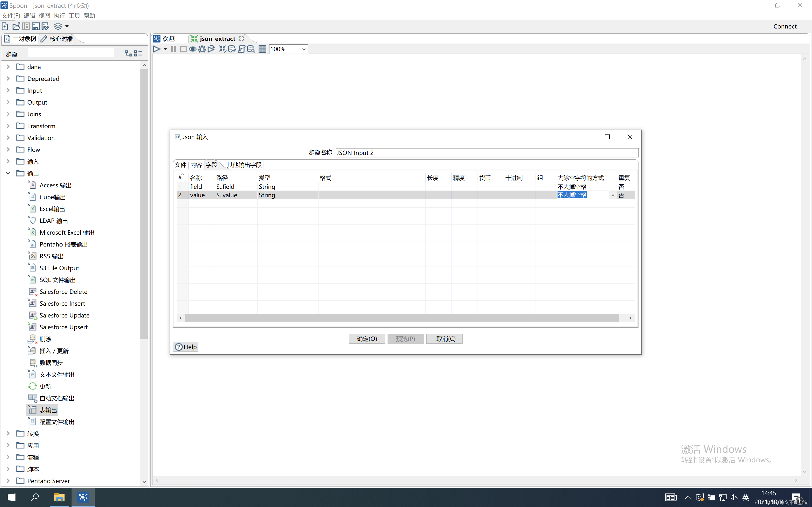Click the fields table horizontal scrollbar
The height and width of the screenshot is (507, 812).
tap(401, 318)
